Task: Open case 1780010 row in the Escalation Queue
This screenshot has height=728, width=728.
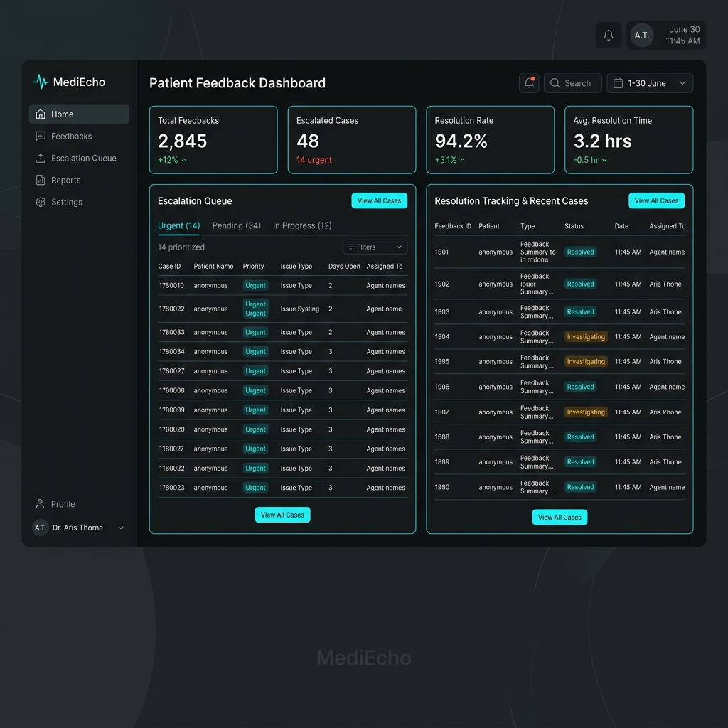Action: click(x=282, y=286)
